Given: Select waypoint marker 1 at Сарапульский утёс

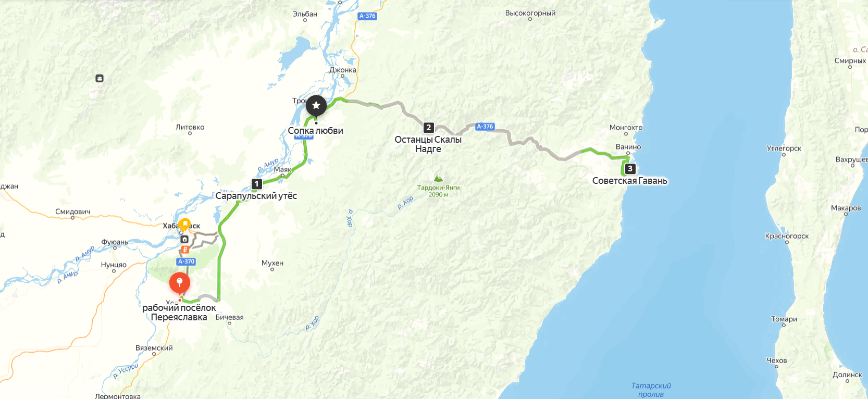Looking at the screenshot, I should pos(256,184).
